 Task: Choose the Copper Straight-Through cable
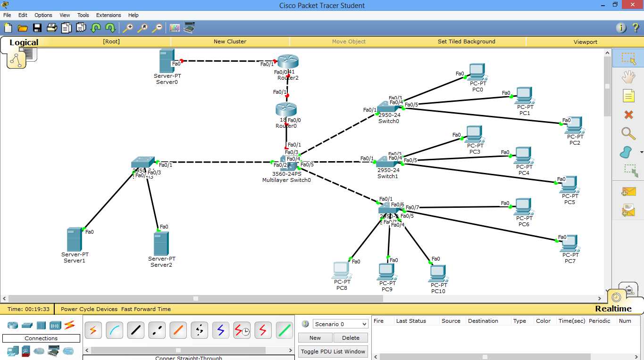point(135,330)
